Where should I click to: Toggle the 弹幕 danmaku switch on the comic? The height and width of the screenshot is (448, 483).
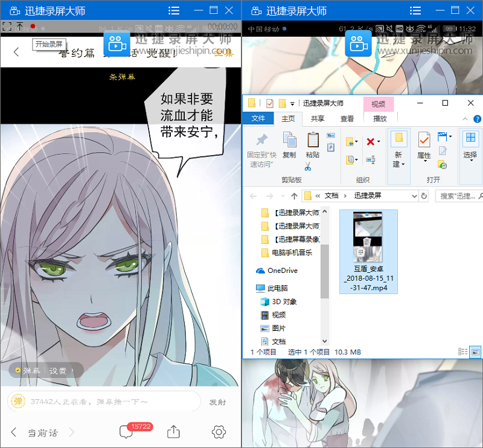click(x=28, y=370)
